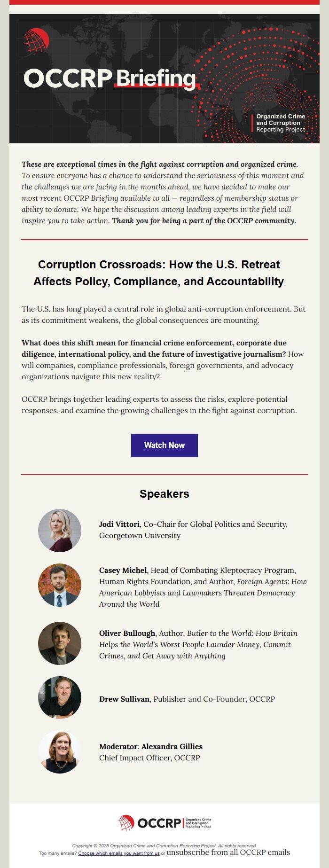Click the footer copyright notice
The height and width of the screenshot is (868, 329).
pos(164,845)
